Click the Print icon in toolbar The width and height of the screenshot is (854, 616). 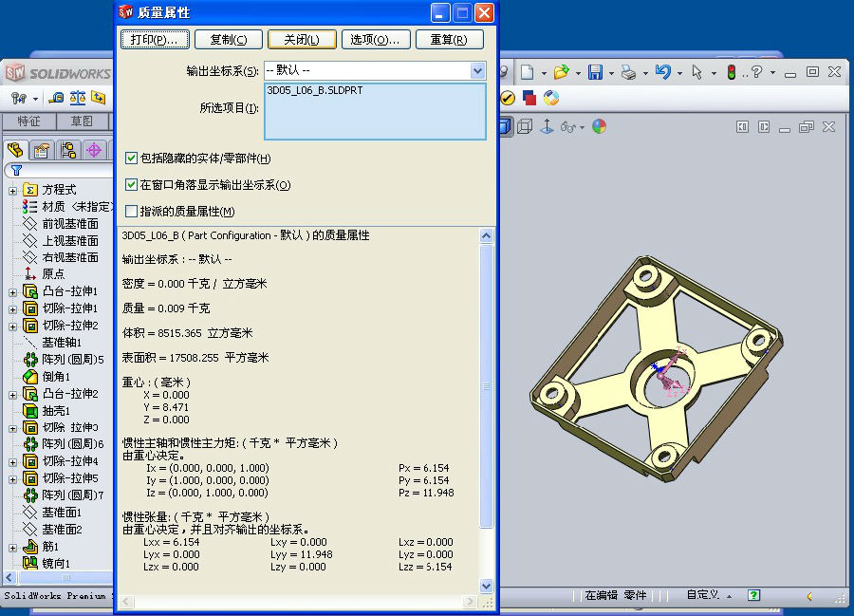(628, 72)
